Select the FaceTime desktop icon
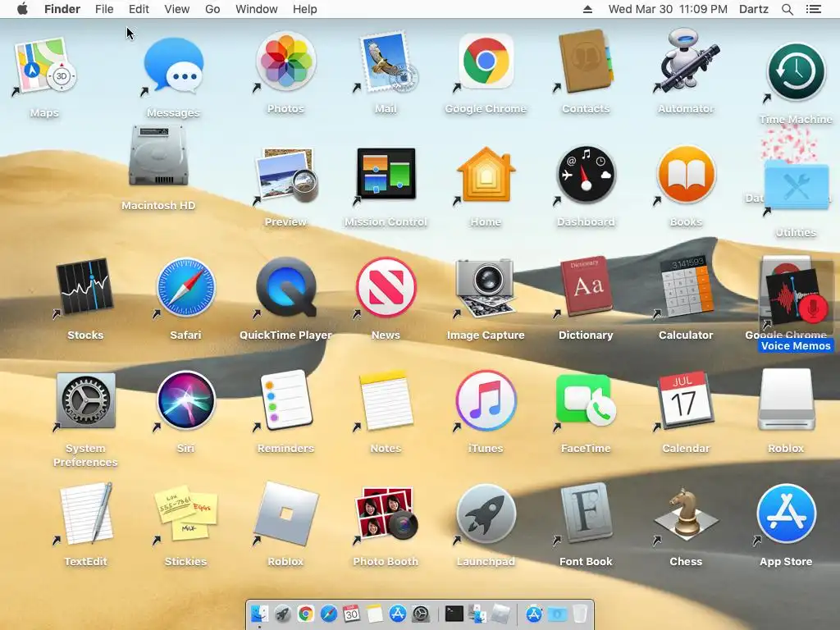 pos(586,400)
